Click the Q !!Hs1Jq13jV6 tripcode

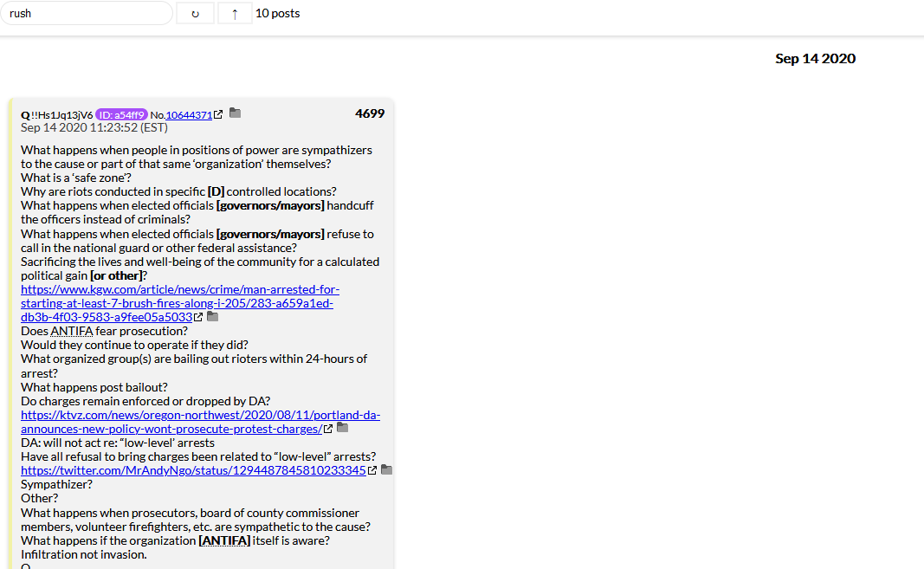pyautogui.click(x=56, y=115)
